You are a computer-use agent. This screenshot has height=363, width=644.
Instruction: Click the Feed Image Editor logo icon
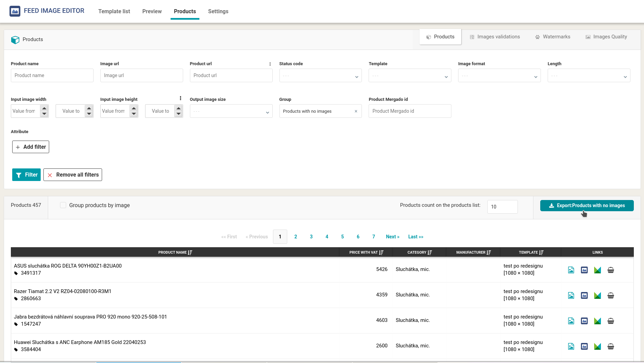coord(15,11)
